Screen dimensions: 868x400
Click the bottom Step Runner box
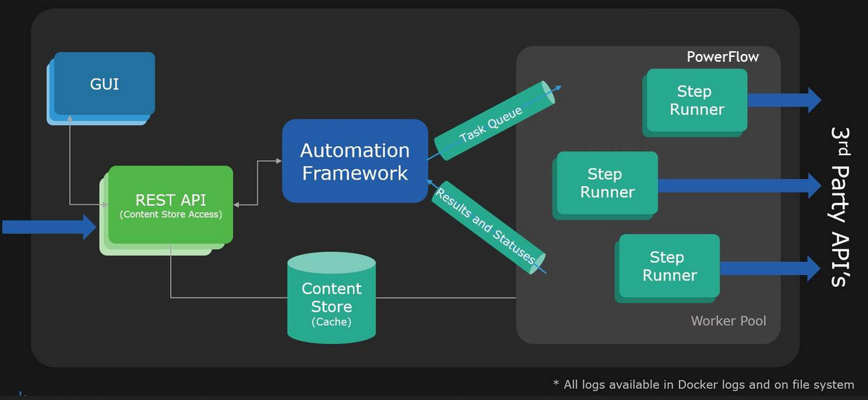tap(669, 266)
